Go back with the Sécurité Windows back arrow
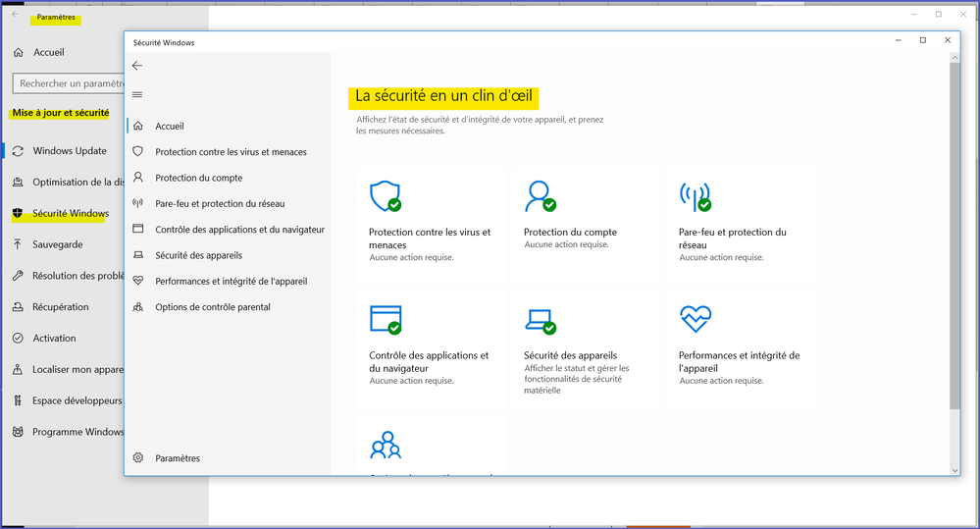Viewport: 980px width, 529px height. (137, 66)
